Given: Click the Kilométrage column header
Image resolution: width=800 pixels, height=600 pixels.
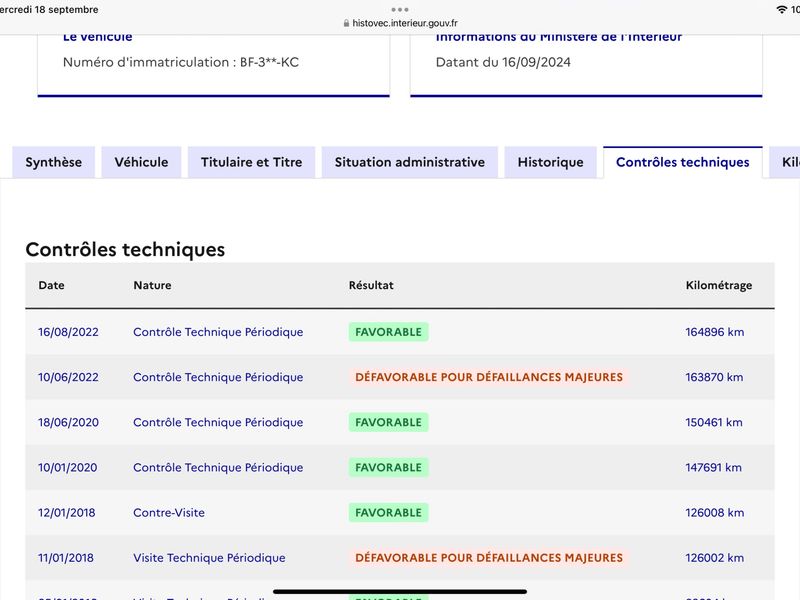Looking at the screenshot, I should point(718,285).
